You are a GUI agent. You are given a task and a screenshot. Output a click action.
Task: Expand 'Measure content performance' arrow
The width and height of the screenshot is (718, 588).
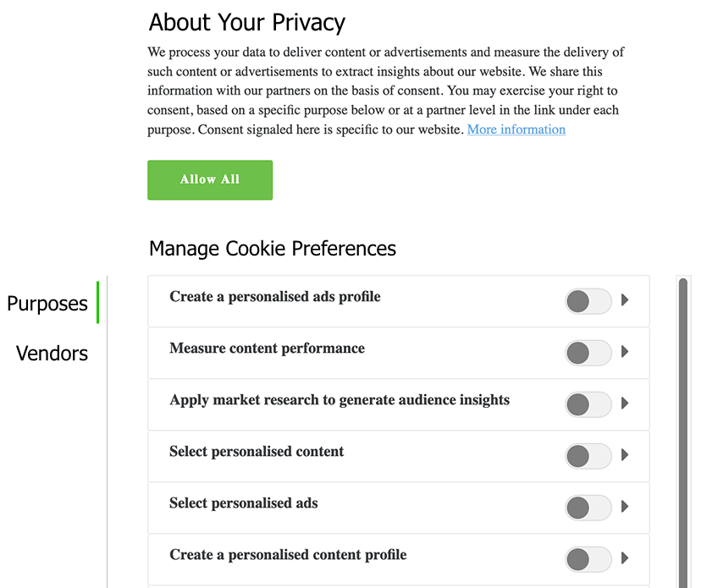pyautogui.click(x=625, y=352)
